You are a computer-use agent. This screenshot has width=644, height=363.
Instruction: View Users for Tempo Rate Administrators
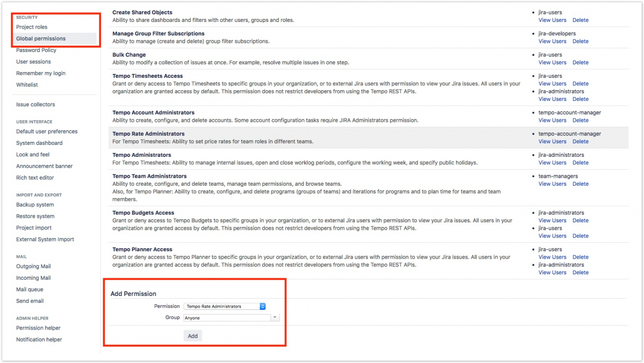552,141
